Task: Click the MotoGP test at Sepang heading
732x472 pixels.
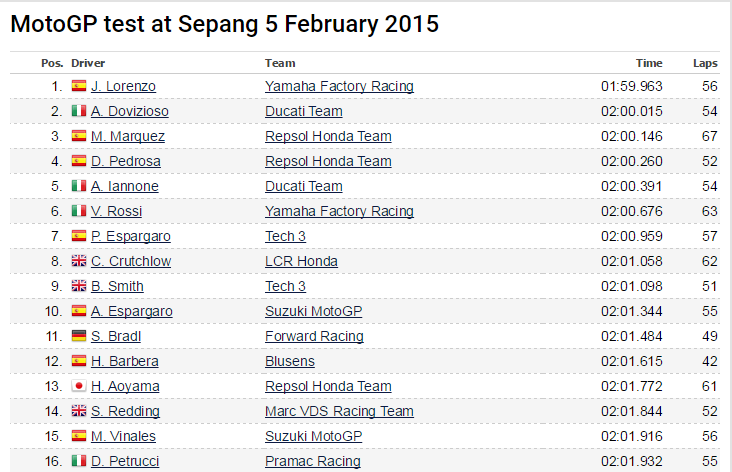Action: pos(225,24)
